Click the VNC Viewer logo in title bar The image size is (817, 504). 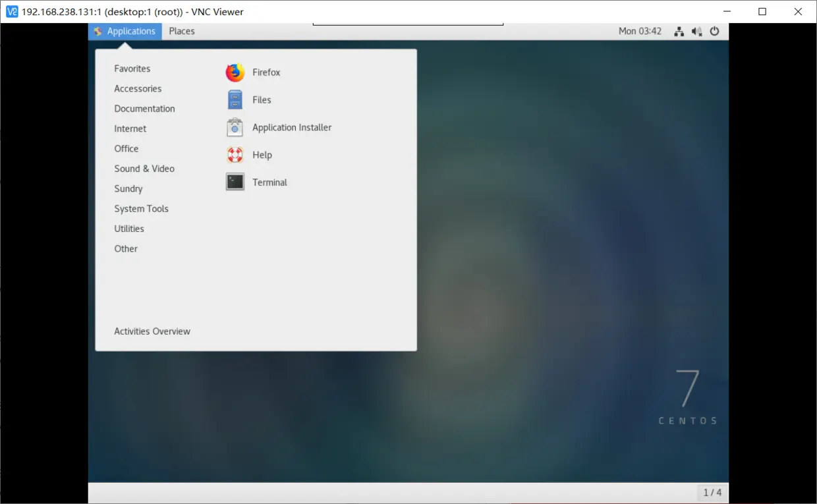point(12,11)
